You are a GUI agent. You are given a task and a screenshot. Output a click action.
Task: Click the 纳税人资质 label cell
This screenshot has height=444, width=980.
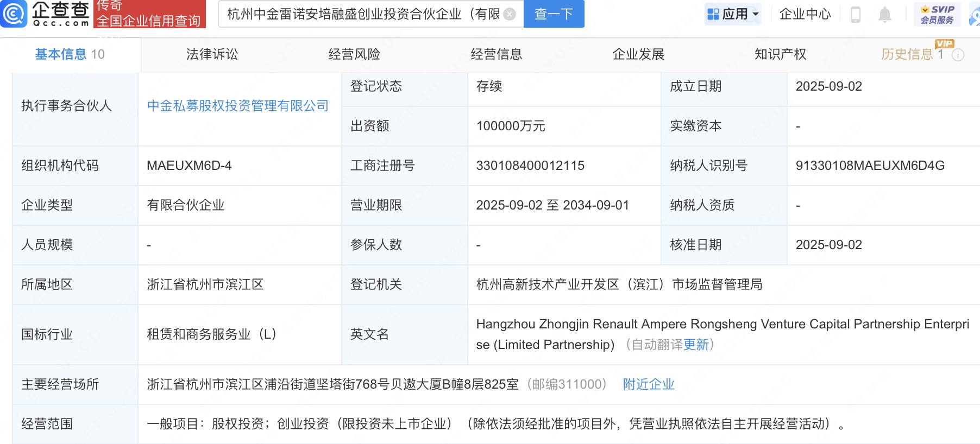(724, 205)
